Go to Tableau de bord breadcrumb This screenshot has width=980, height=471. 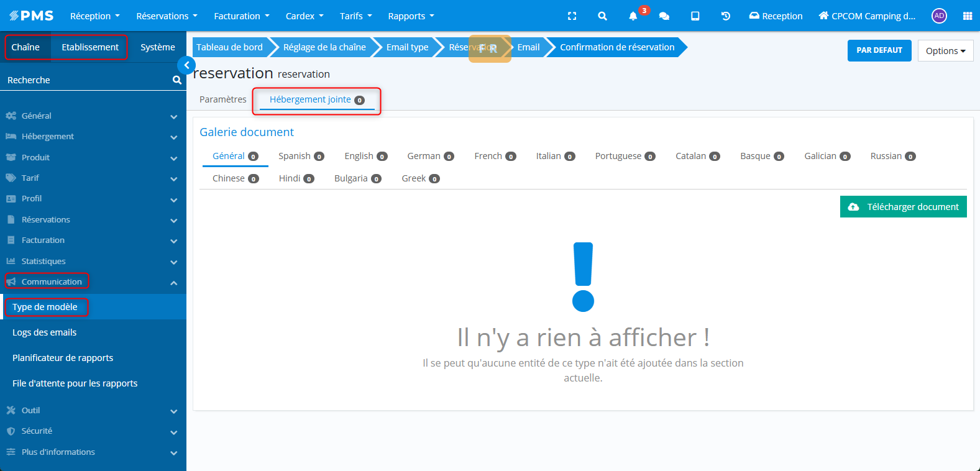click(x=229, y=47)
